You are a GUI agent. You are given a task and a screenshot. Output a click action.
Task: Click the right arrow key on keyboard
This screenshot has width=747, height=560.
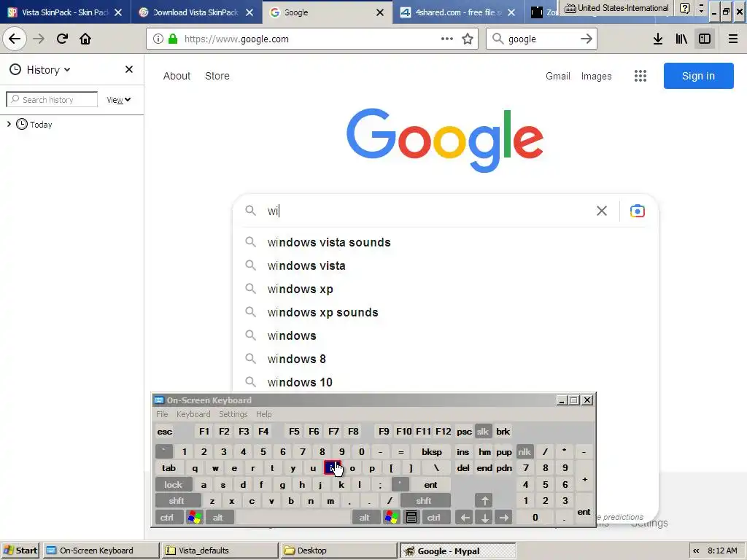tap(504, 517)
